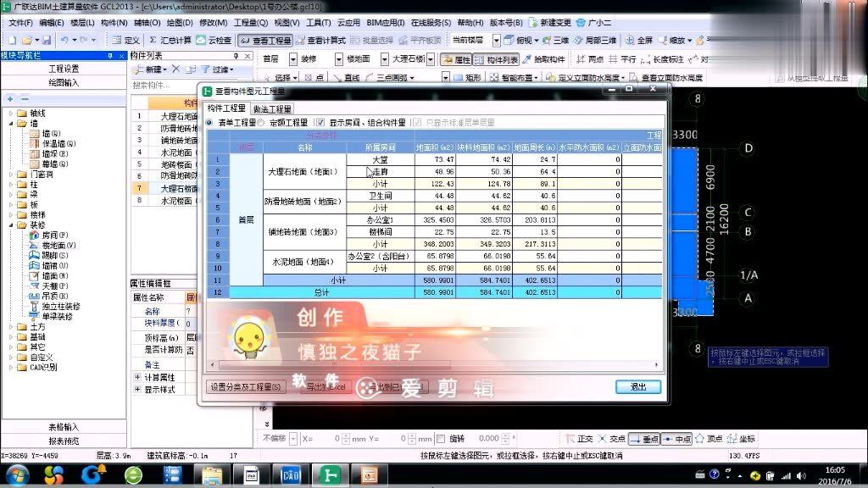Image resolution: width=868 pixels, height=488 pixels.
Task: Switch to 构件工程量 tab
Action: point(225,108)
